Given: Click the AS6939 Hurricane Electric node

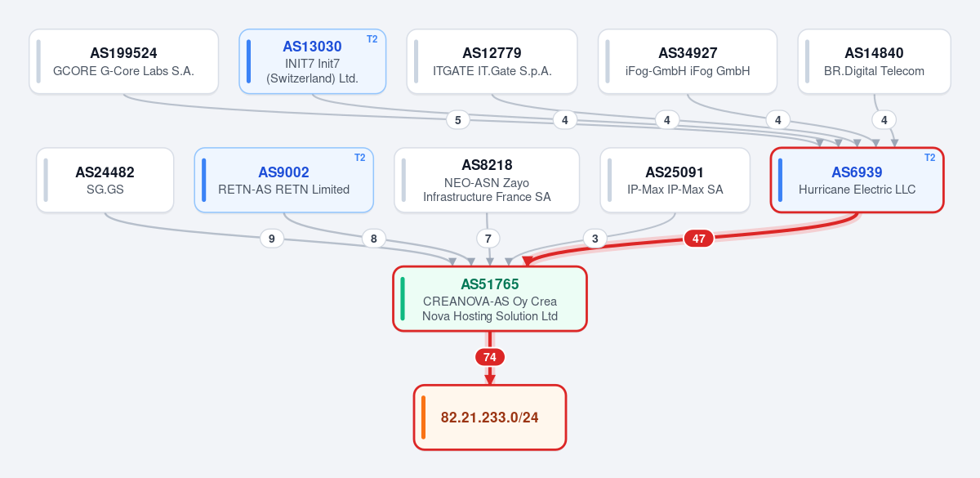Looking at the screenshot, I should click(857, 180).
